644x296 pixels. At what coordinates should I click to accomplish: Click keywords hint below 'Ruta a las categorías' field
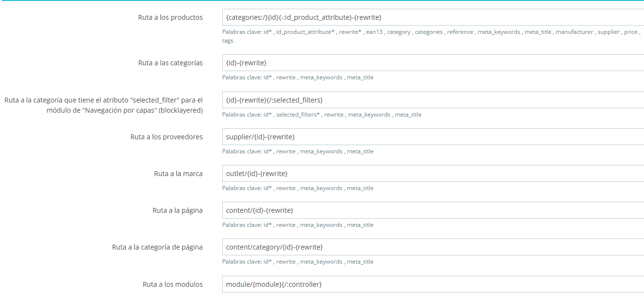click(298, 77)
